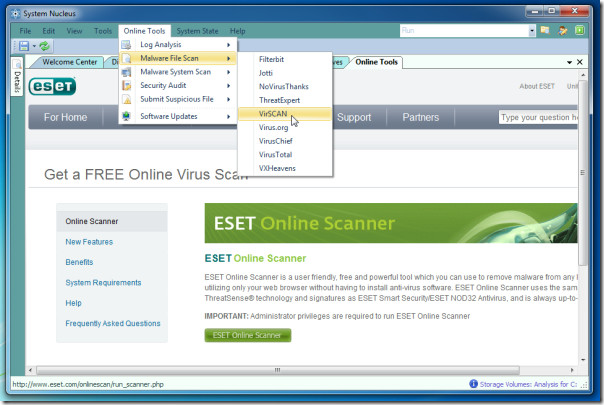Open the About ESET link
Viewport: 604px width, 405px height.
coord(537,86)
